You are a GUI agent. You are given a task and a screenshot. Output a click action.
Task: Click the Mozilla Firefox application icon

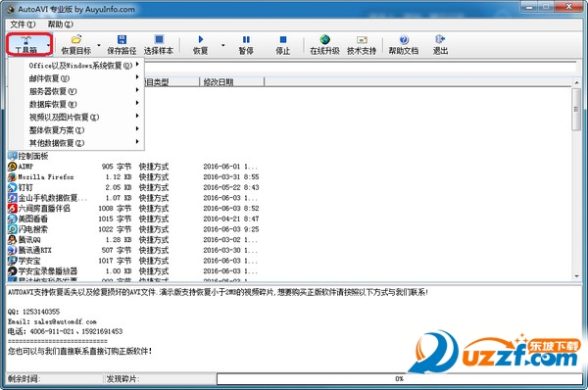point(13,177)
